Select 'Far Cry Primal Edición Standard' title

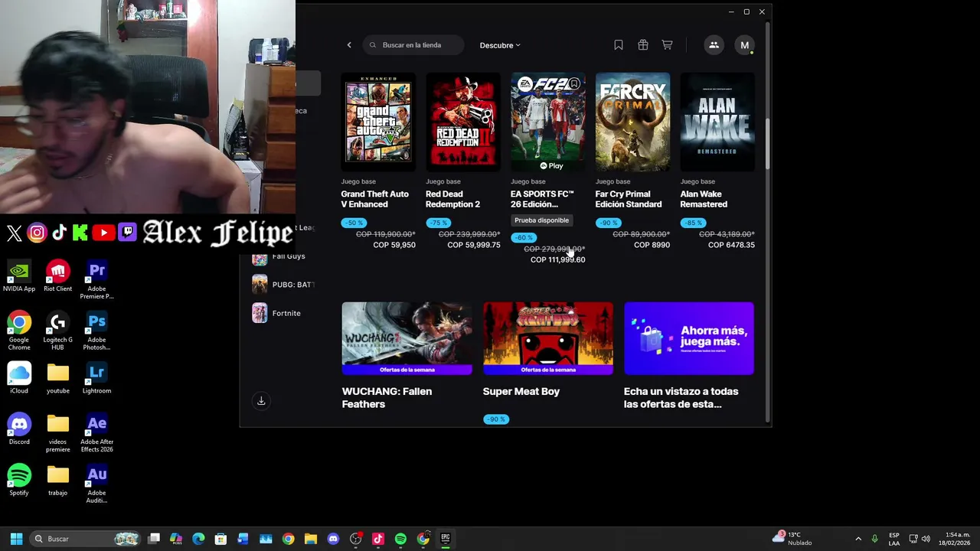pos(629,199)
